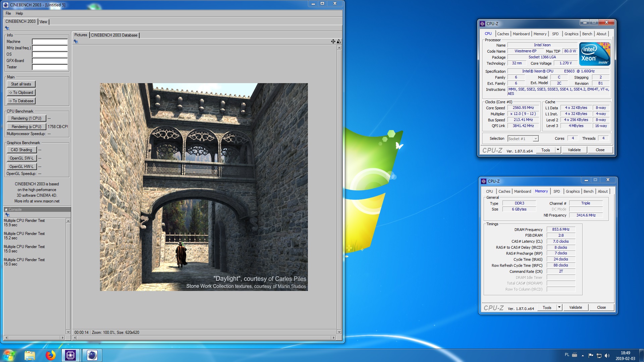Open File Explorer from the taskbar

click(30, 355)
